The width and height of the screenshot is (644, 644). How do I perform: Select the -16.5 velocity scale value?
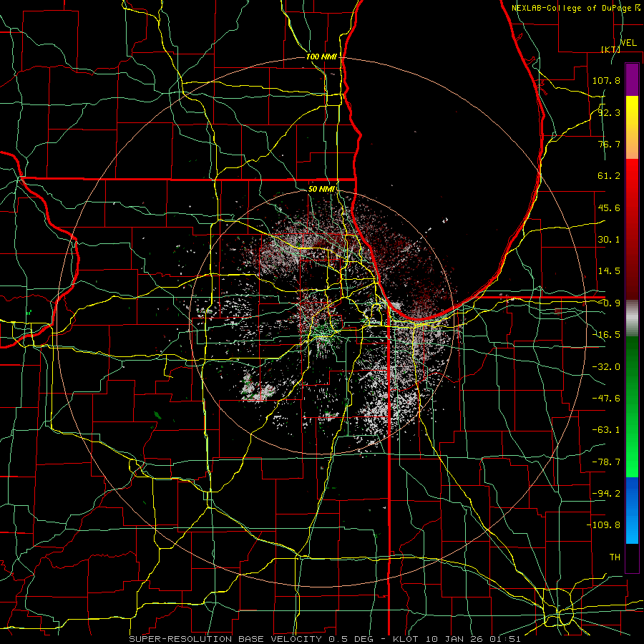click(606, 335)
